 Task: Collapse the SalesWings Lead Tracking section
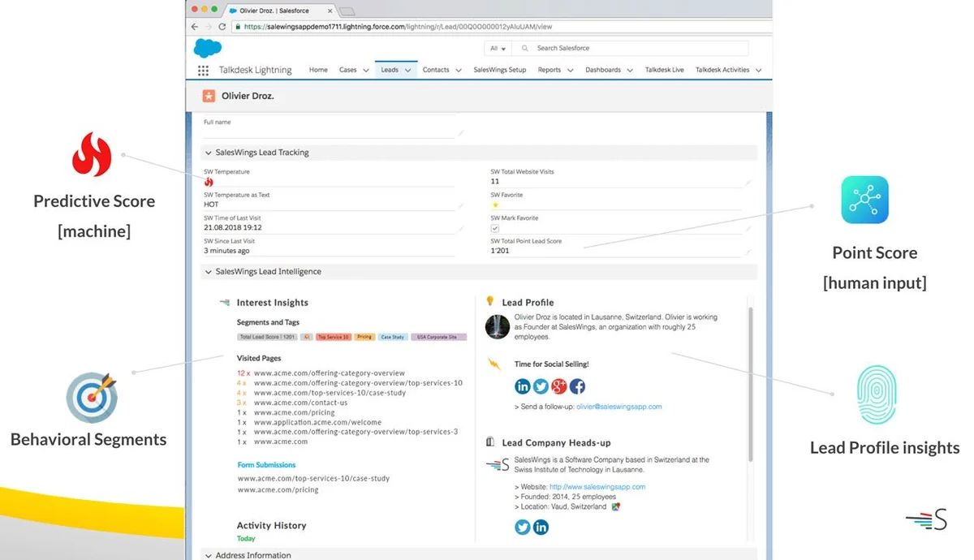point(209,153)
